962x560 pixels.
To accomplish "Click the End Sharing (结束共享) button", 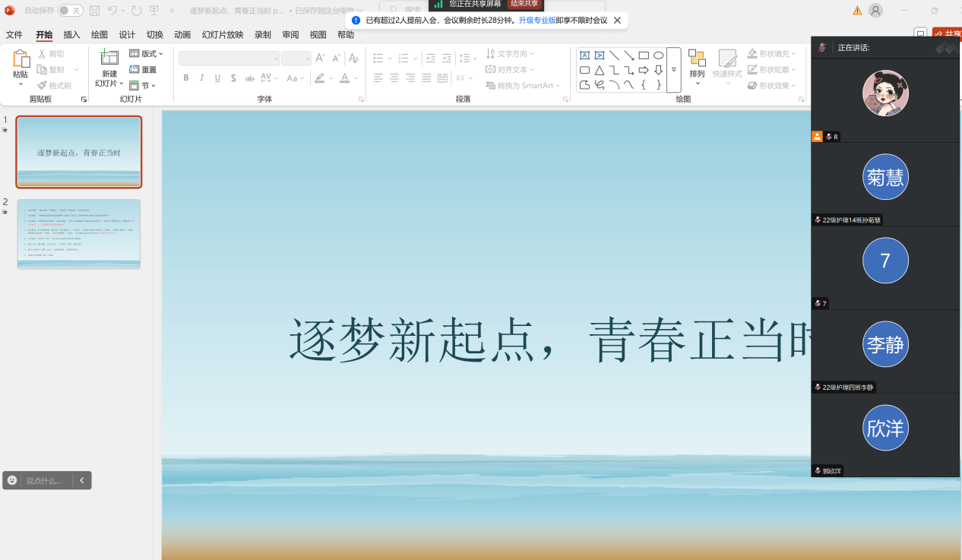I will click(524, 4).
